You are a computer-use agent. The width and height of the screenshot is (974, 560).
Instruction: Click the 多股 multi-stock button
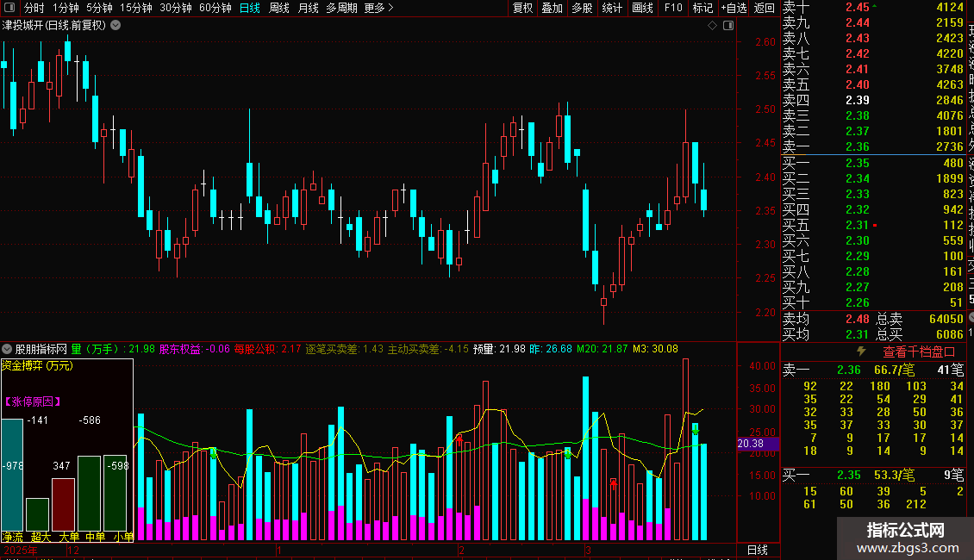click(582, 8)
